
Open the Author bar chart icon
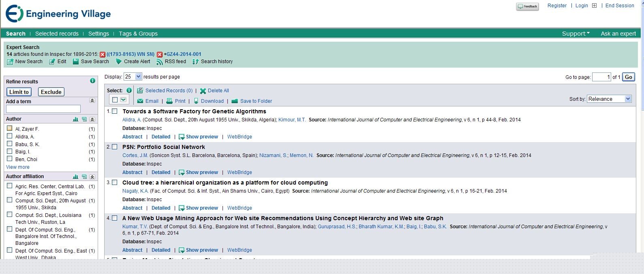tap(75, 119)
